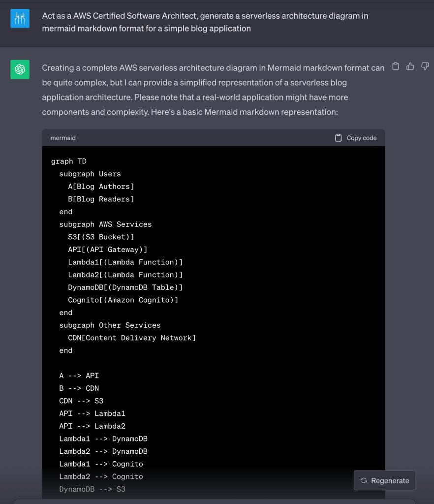
Task: Click the message input box at bottom
Action: tap(217, 501)
